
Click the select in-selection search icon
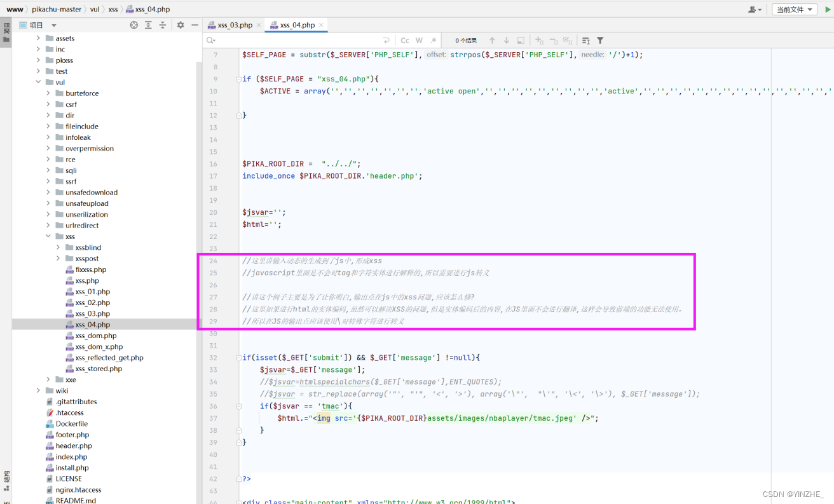coord(521,41)
